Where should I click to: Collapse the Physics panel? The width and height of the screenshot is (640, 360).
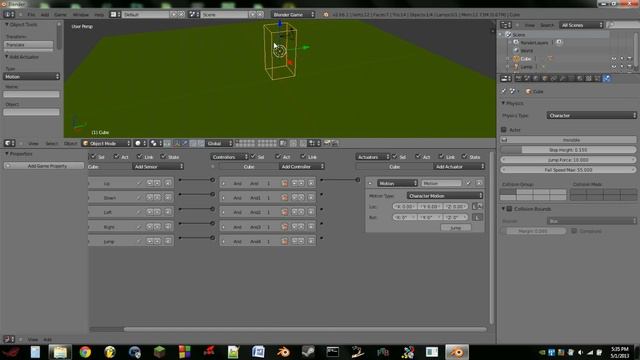click(503, 103)
